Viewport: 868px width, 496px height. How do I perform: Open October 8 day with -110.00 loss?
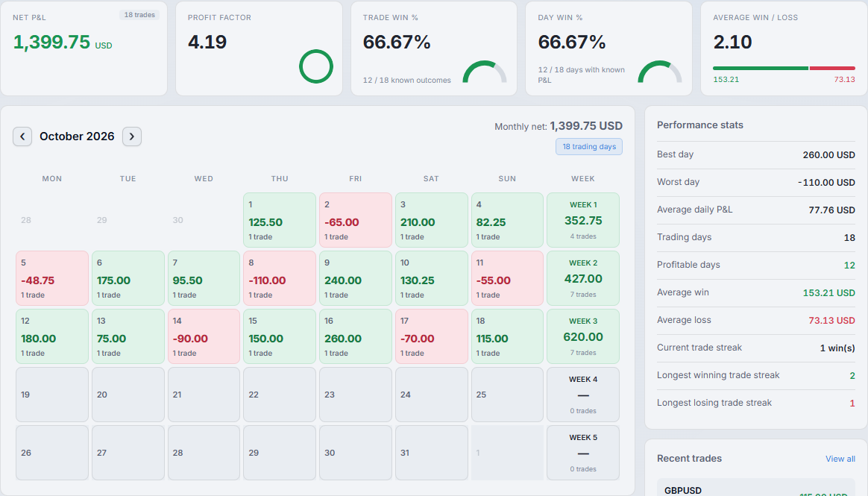tap(280, 278)
